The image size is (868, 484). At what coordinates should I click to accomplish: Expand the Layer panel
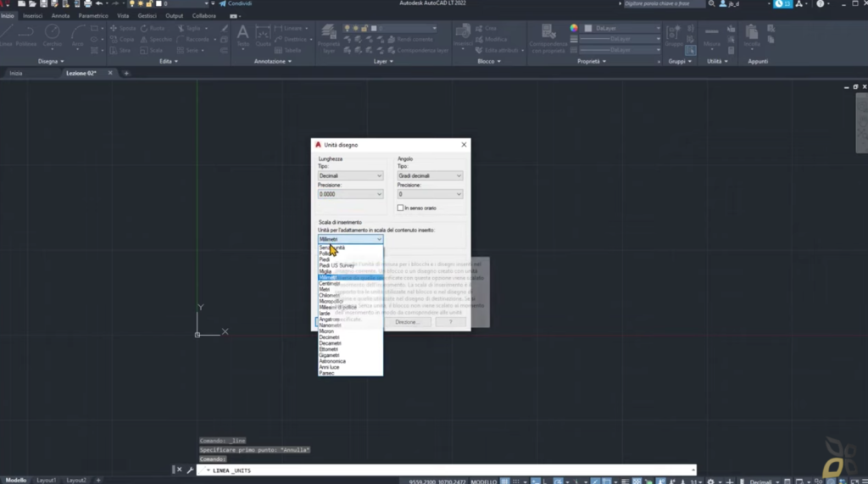click(x=383, y=62)
